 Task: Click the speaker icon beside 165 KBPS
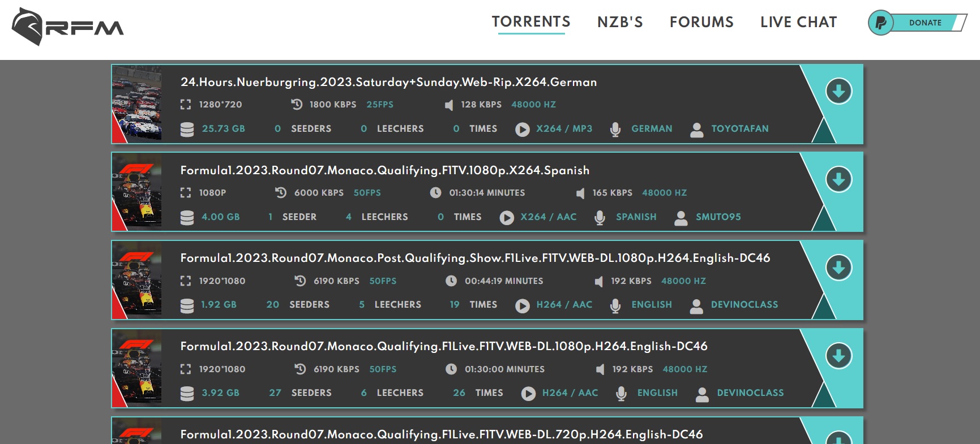(580, 193)
